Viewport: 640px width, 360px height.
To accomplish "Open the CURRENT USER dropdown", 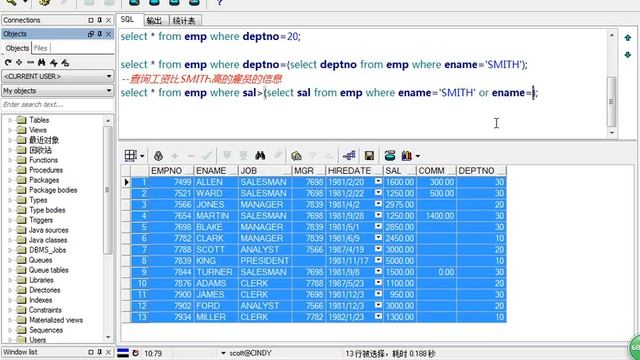I will pyautogui.click(x=109, y=76).
